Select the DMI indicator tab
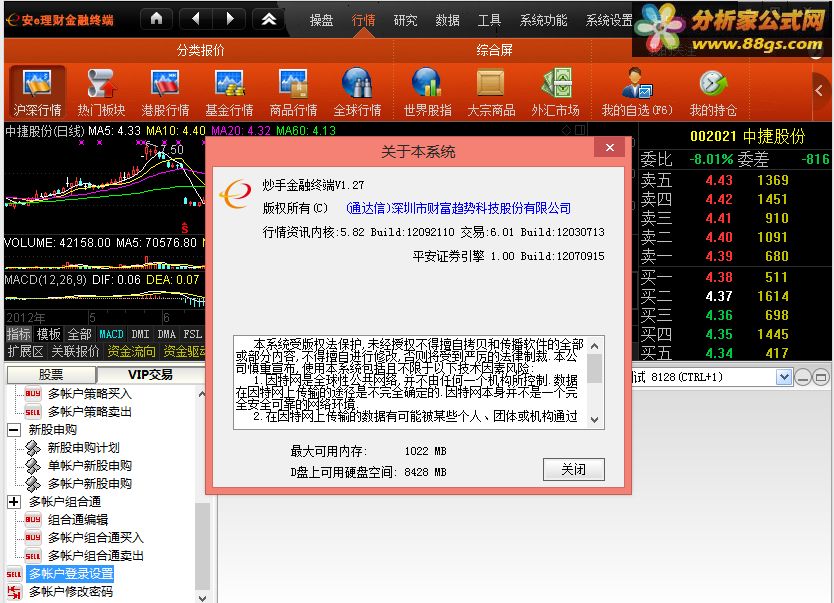This screenshot has height=603, width=834. (x=140, y=334)
